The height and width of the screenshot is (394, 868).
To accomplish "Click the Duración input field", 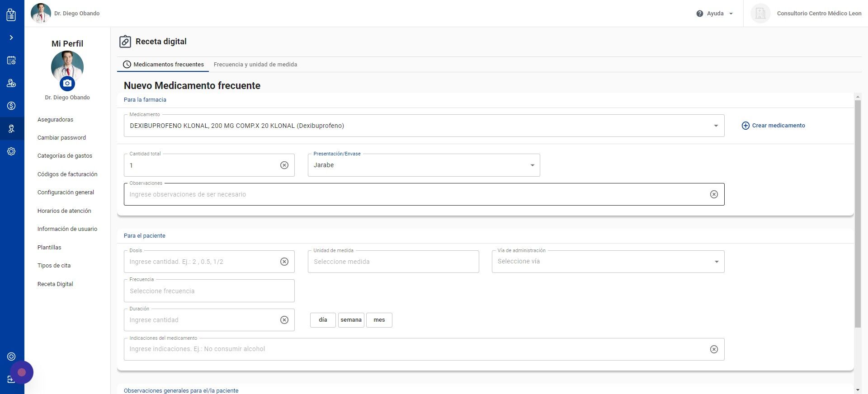I will coord(209,320).
